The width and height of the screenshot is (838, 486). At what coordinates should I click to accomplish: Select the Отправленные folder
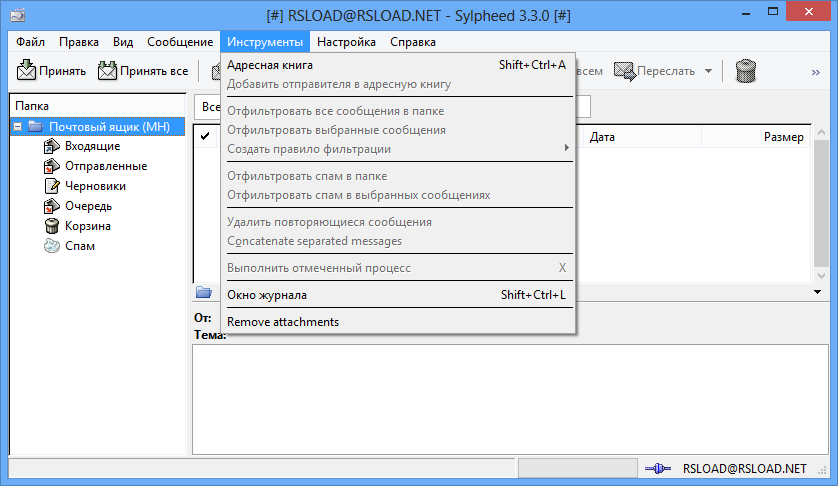(x=106, y=166)
